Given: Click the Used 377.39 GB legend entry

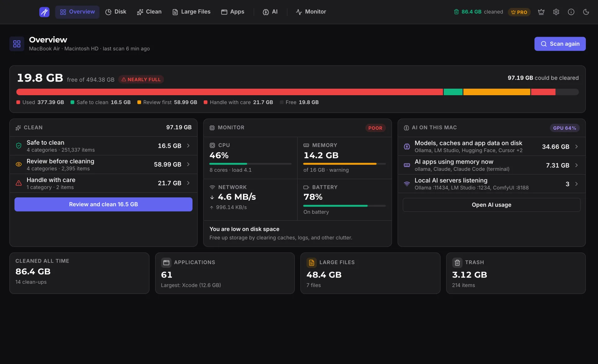Looking at the screenshot, I should click(40, 102).
